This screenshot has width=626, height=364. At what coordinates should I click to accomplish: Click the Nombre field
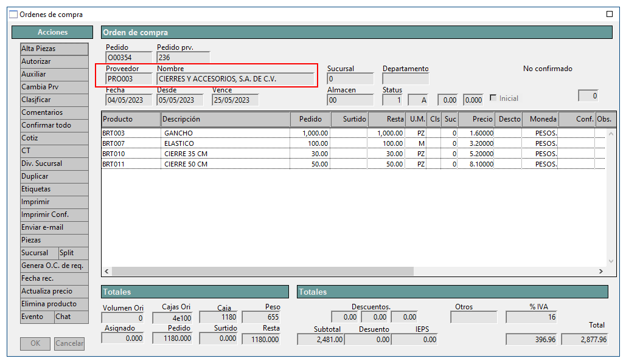pyautogui.click(x=235, y=79)
